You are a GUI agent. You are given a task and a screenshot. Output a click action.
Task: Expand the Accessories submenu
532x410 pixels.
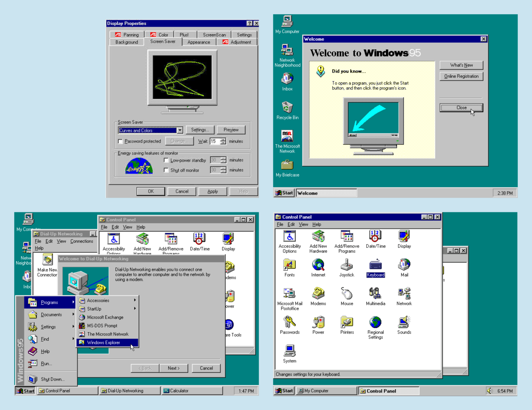108,300
